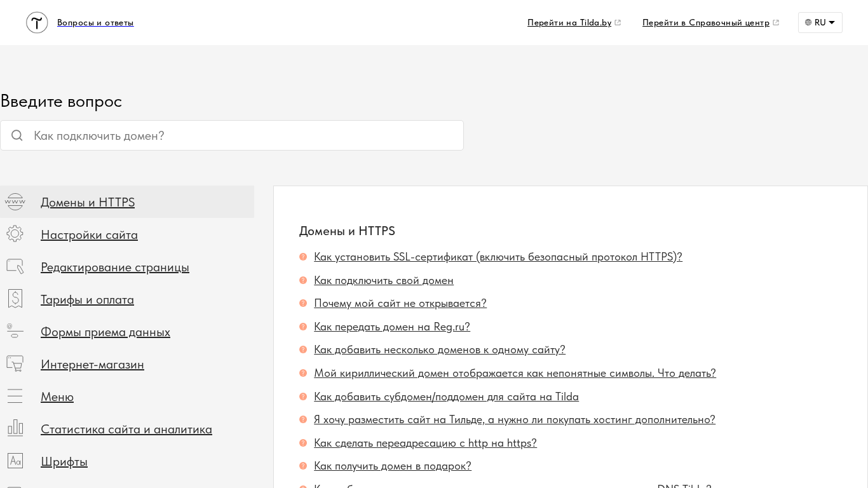Image resolution: width=868 pixels, height=488 pixels.
Task: Open the SSL-сертификат installation question
Action: pos(498,257)
